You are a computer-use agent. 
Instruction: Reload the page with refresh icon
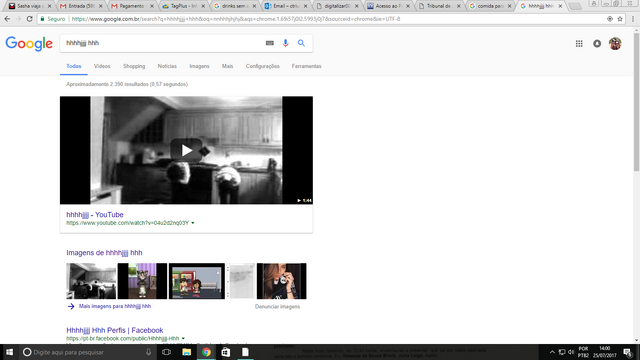(29, 19)
